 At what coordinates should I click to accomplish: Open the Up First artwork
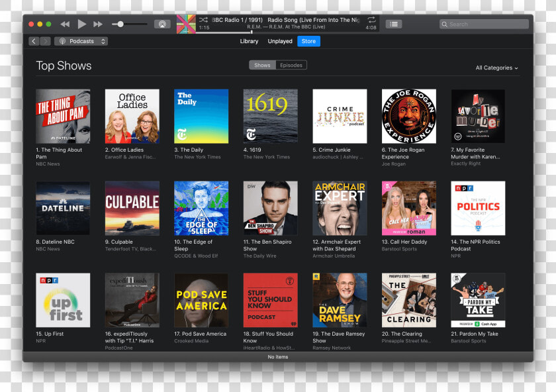click(63, 300)
